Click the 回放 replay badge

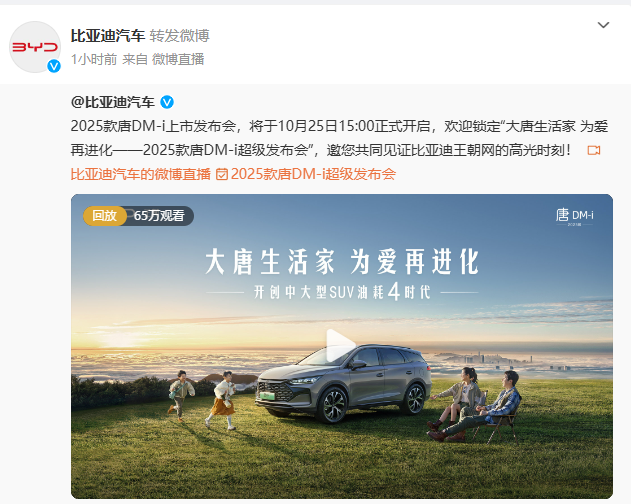coord(105,216)
